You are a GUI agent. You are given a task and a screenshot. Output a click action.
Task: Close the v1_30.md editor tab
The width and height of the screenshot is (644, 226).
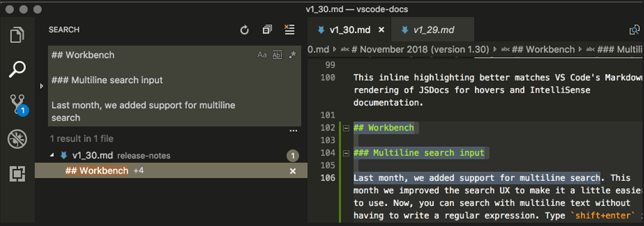tap(381, 30)
